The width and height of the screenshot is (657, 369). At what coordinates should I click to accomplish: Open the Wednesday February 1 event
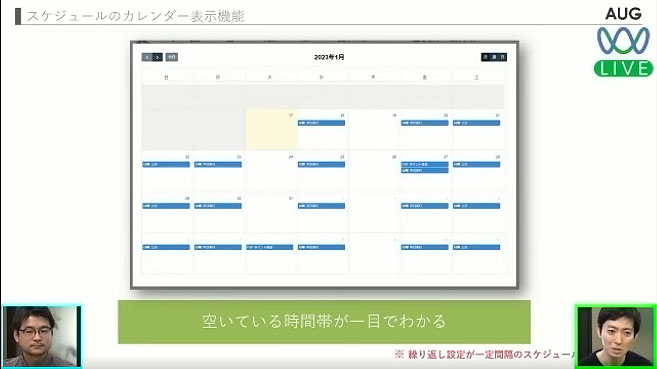point(321,206)
